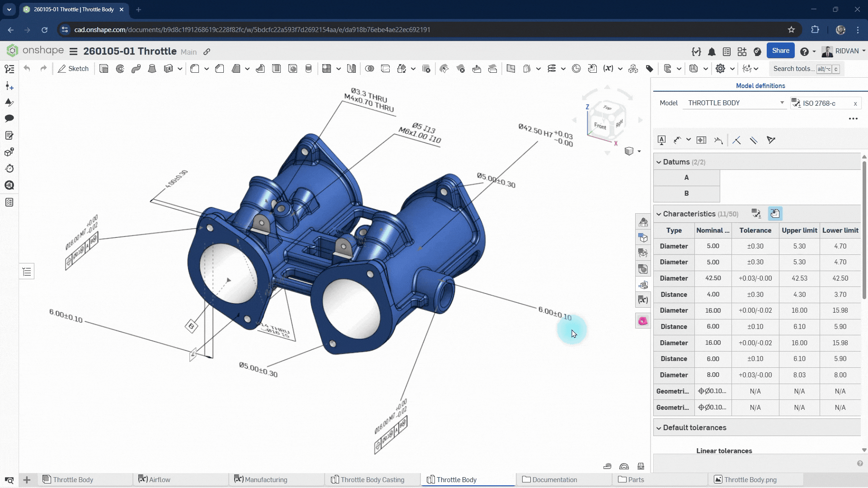Collapse the Datums section
This screenshot has height=488, width=868.
tap(659, 162)
